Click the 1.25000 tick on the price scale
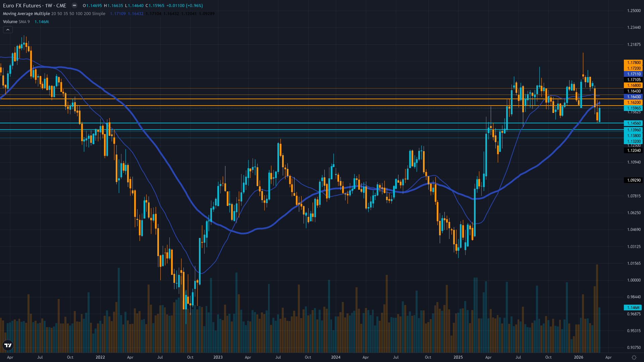The height and width of the screenshot is (362, 644). click(634, 11)
